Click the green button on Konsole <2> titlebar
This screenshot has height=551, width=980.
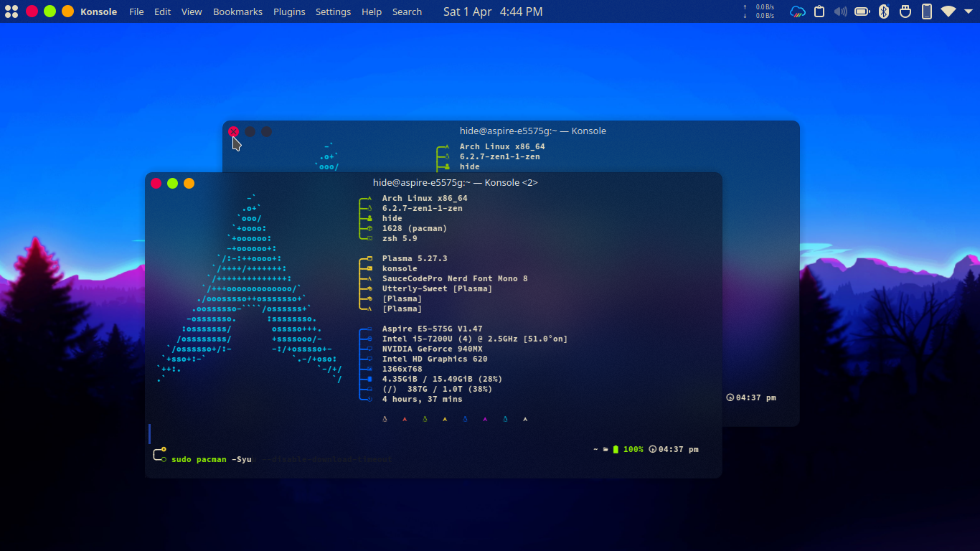click(172, 184)
